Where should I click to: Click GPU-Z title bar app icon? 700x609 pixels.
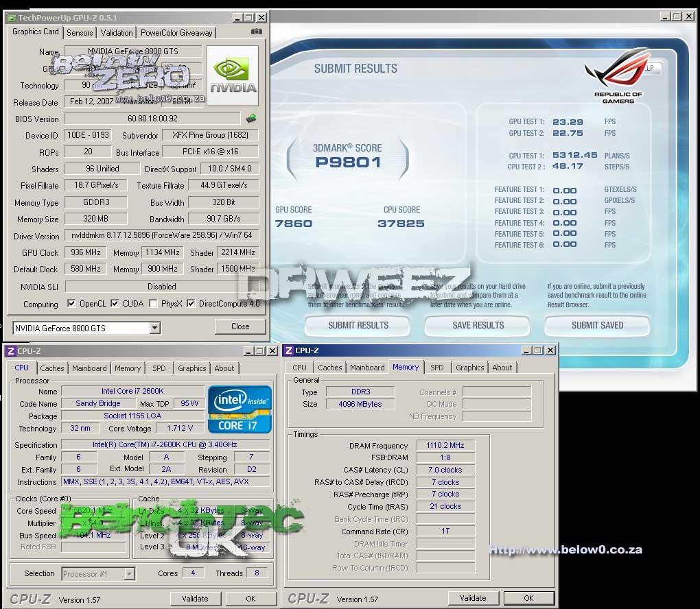(x=12, y=18)
